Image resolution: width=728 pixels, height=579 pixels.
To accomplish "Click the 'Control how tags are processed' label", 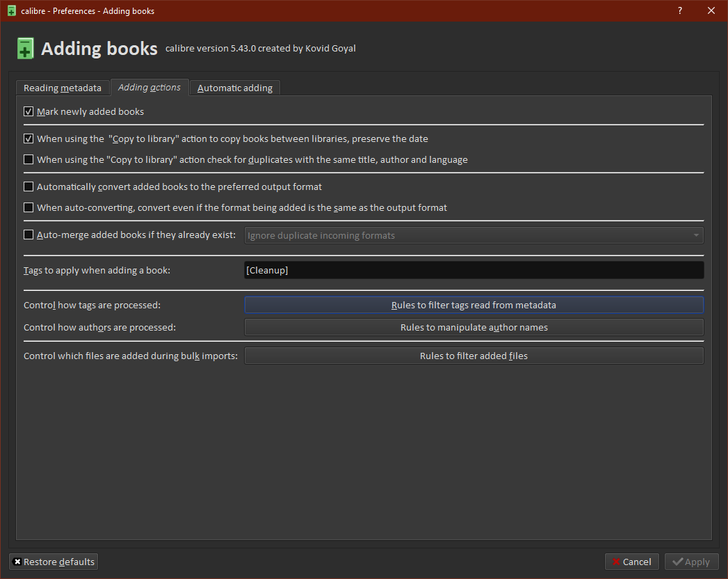I will point(92,305).
